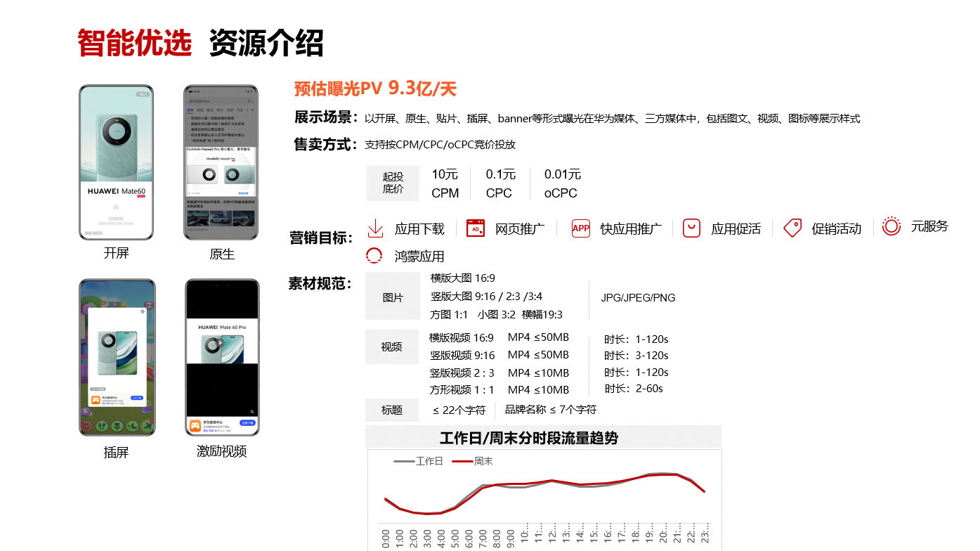Screen dimensions: 980x551
Task: Click the 促销活动 text label
Action: [836, 229]
